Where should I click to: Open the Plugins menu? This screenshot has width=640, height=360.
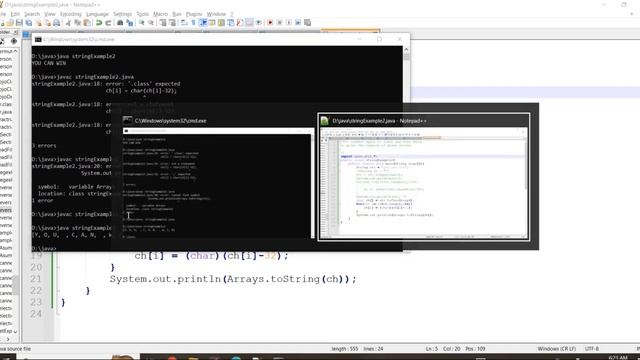[x=194, y=14]
